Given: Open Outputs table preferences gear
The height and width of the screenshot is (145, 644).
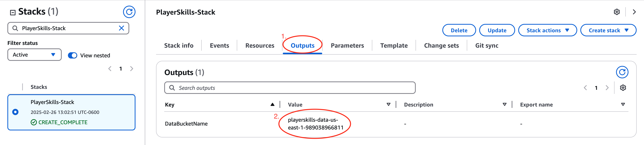Looking at the screenshot, I should [x=623, y=88].
